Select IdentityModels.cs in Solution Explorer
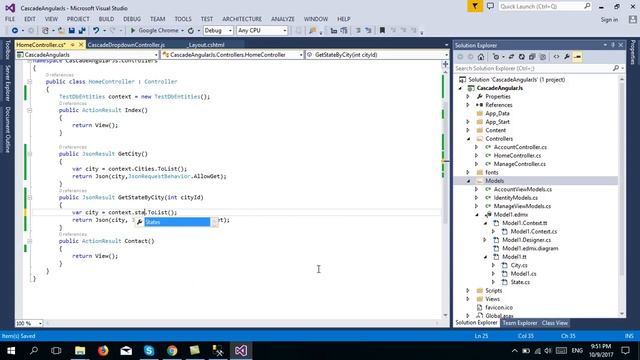The width and height of the screenshot is (640, 360). 516,198
